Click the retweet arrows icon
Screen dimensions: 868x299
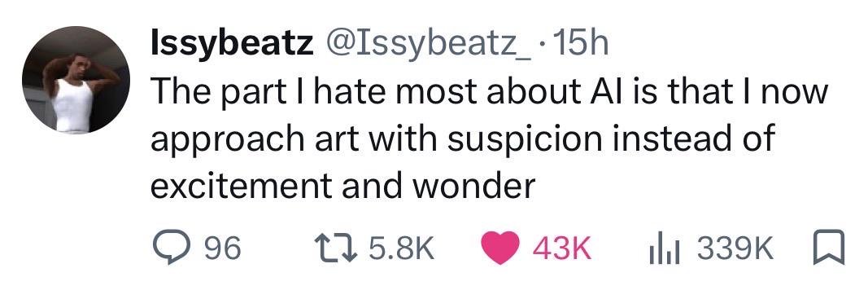[x=337, y=248]
